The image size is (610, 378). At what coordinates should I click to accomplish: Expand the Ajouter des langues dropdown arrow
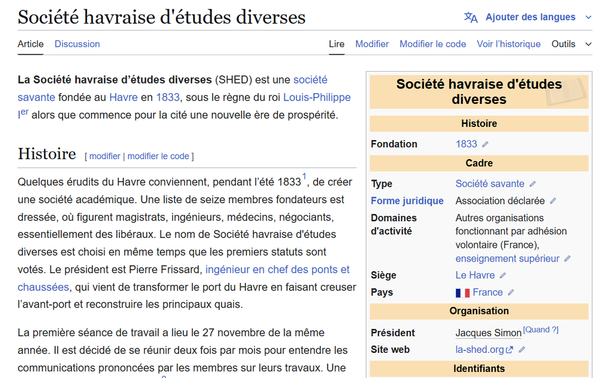(589, 18)
